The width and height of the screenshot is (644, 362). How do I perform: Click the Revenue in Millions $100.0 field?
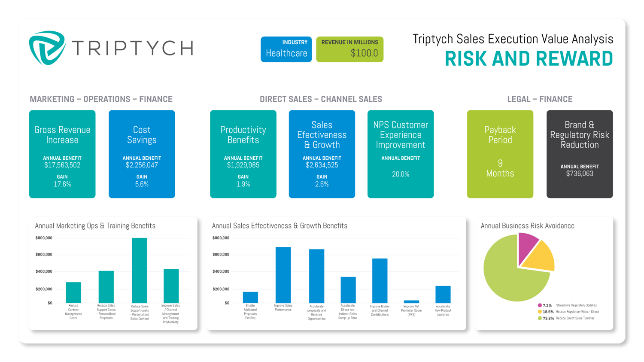[x=349, y=49]
